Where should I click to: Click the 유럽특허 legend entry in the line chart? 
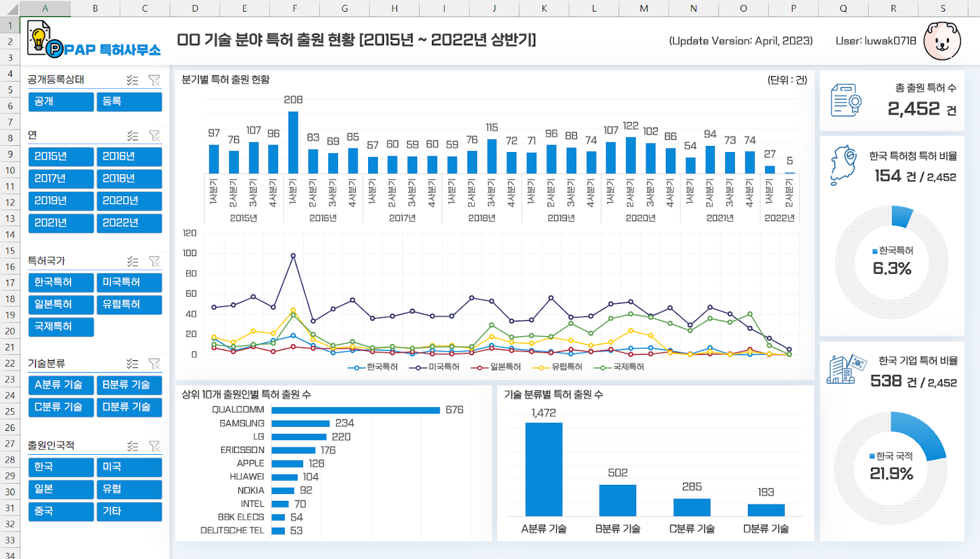560,367
